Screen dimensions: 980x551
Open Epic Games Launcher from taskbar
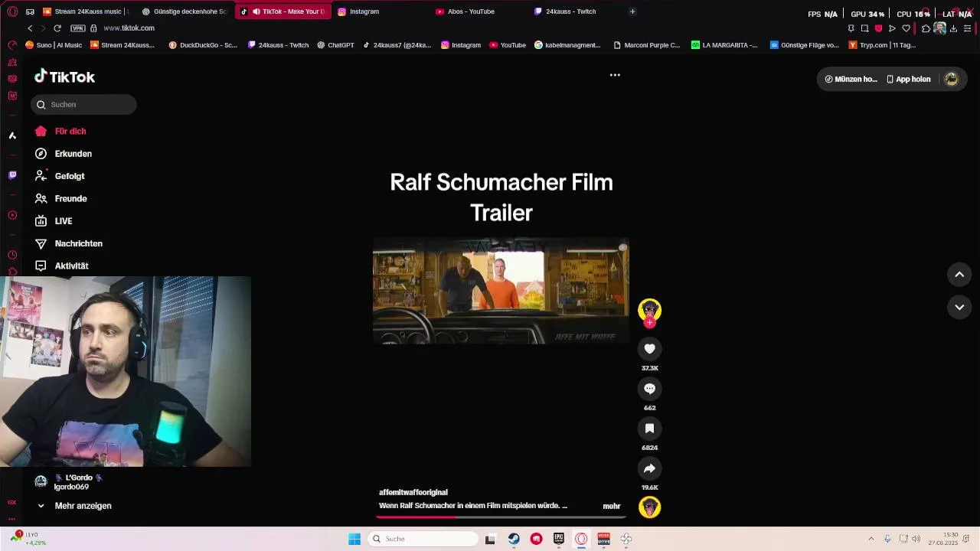559,539
